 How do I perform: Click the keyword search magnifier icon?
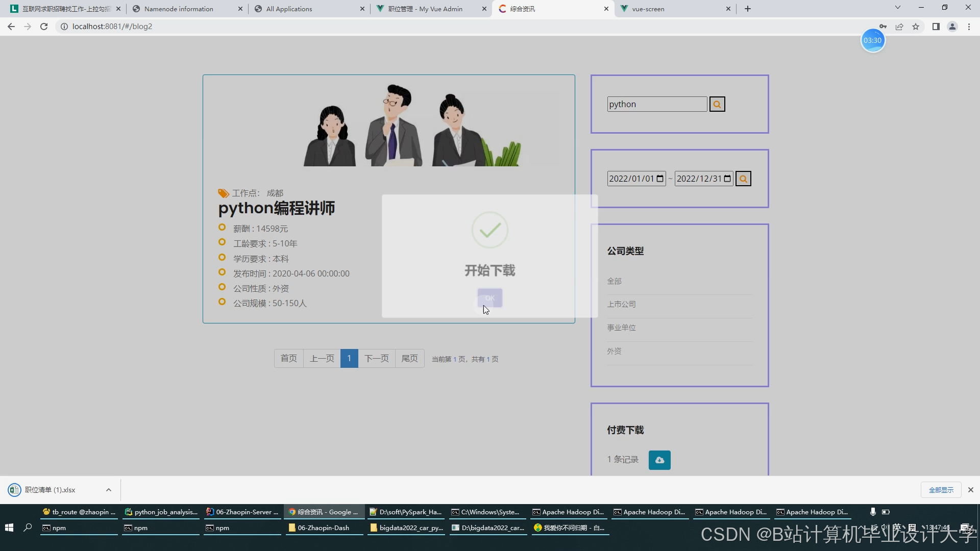(x=717, y=104)
